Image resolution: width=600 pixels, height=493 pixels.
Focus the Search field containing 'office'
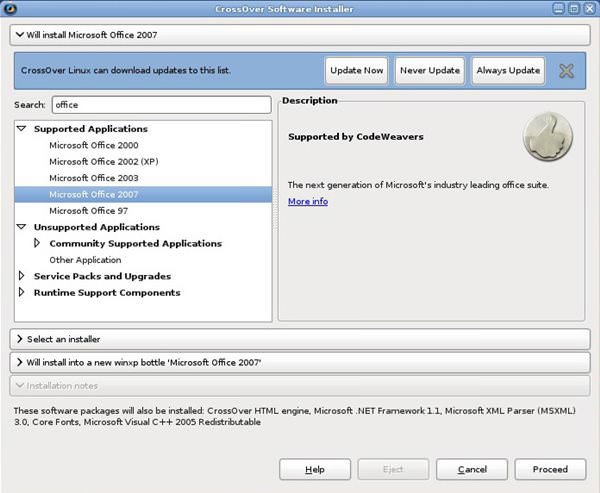tap(161, 105)
